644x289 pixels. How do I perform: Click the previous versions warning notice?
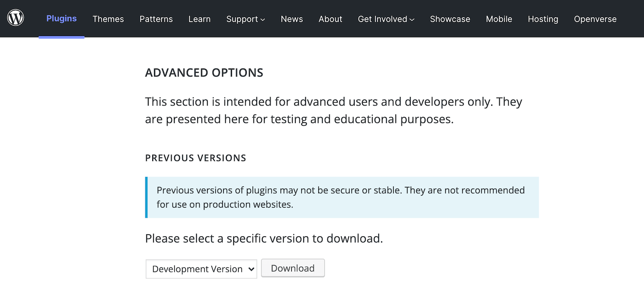(x=342, y=197)
